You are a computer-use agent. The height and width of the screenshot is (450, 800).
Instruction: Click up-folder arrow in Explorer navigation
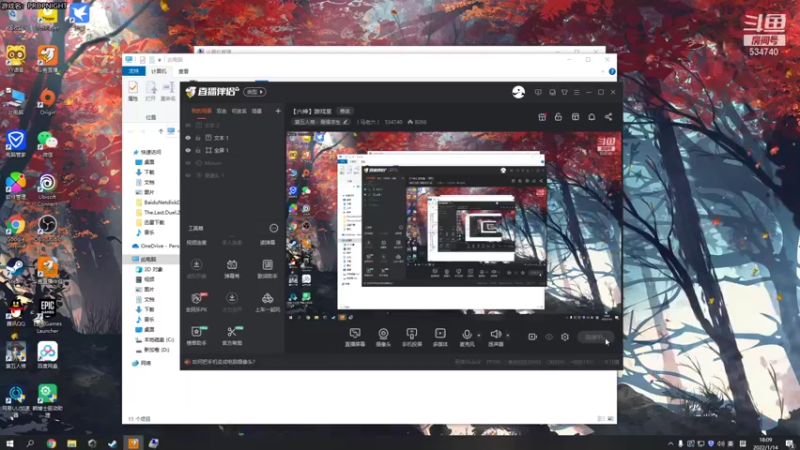pos(161,132)
